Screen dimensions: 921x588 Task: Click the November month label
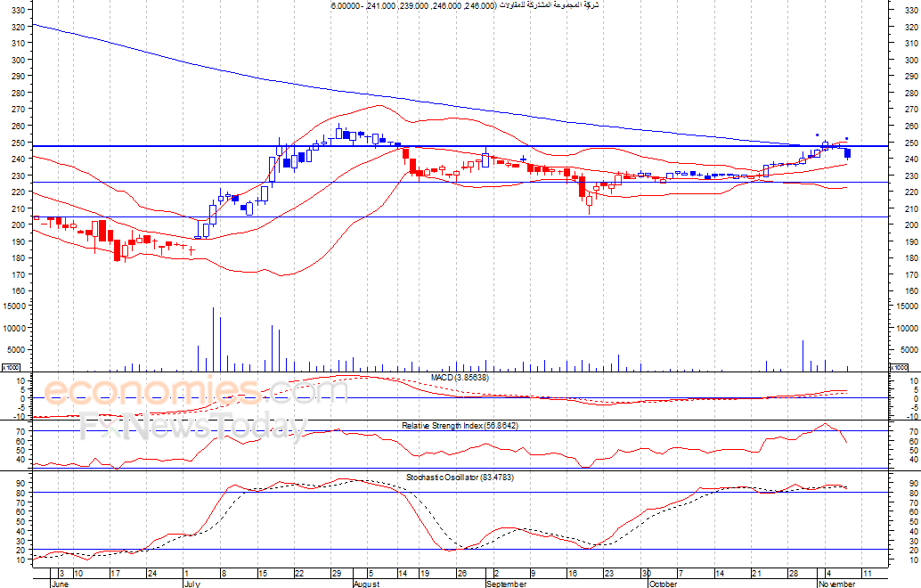coord(837,584)
